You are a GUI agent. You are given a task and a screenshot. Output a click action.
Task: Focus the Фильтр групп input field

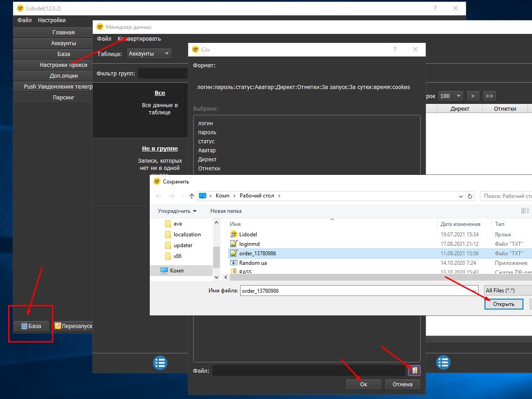click(x=163, y=73)
